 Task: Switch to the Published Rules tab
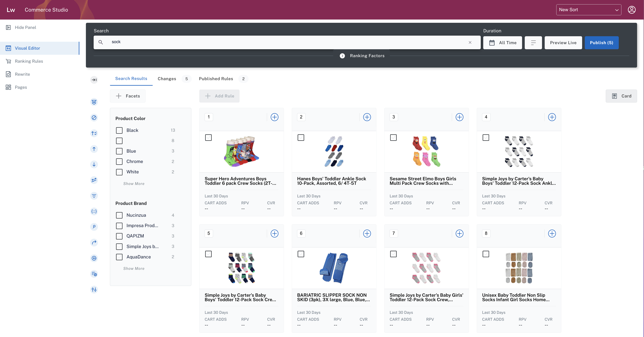216,78
